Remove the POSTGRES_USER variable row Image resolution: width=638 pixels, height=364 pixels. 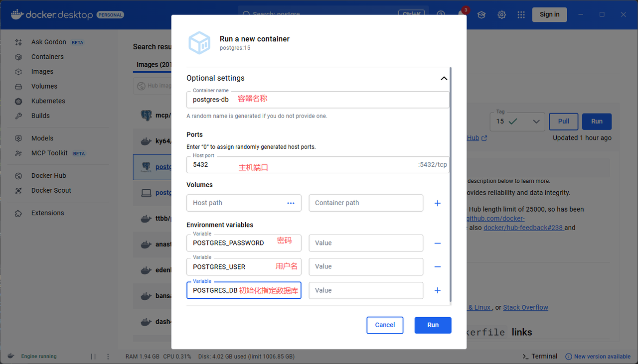coord(438,267)
